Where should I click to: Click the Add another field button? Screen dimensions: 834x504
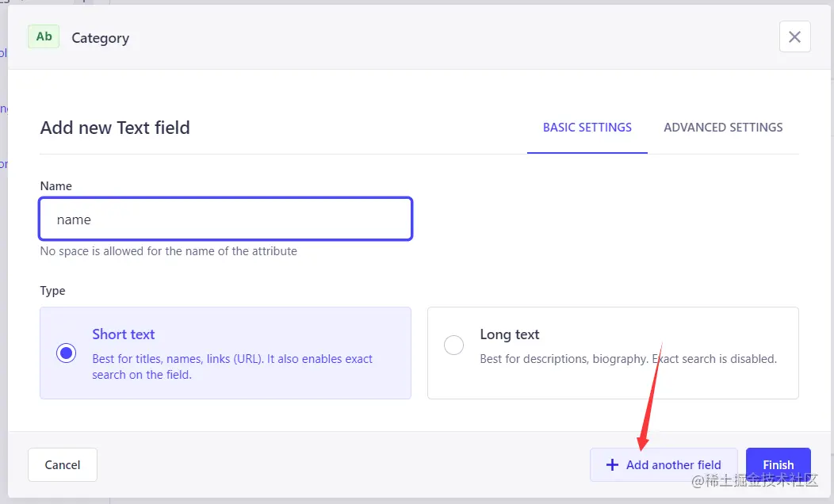664,465
